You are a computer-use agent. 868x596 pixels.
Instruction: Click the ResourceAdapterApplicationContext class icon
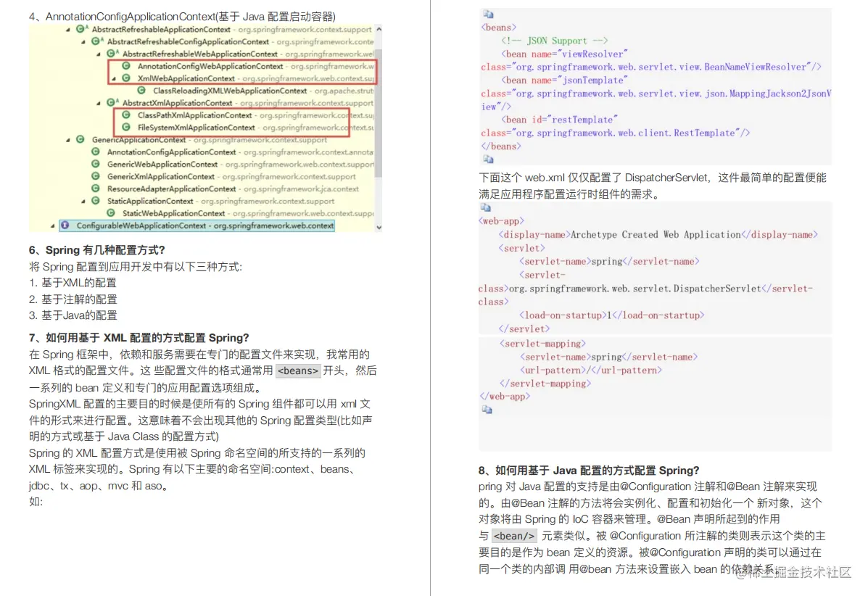pyautogui.click(x=96, y=188)
